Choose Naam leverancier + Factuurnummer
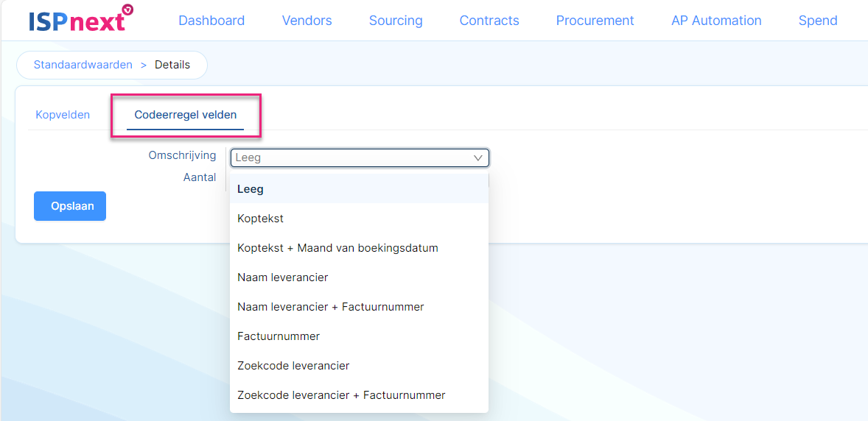This screenshot has width=868, height=421. 360,307
